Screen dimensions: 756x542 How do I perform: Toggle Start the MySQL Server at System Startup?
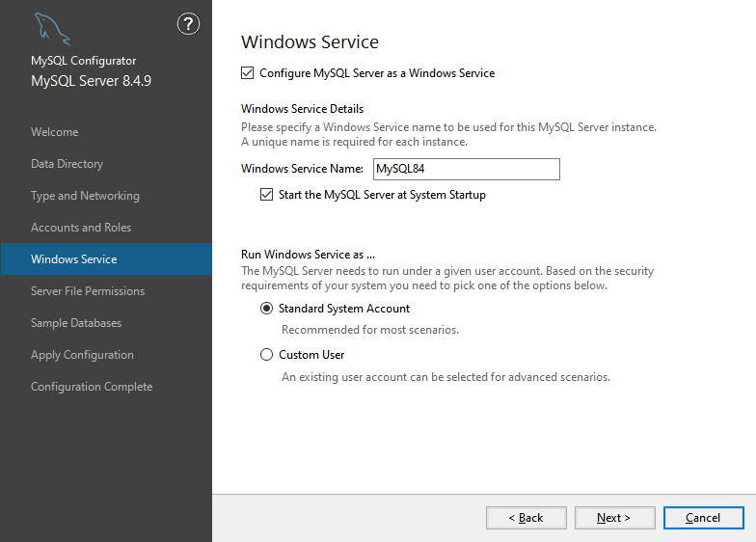(267, 195)
